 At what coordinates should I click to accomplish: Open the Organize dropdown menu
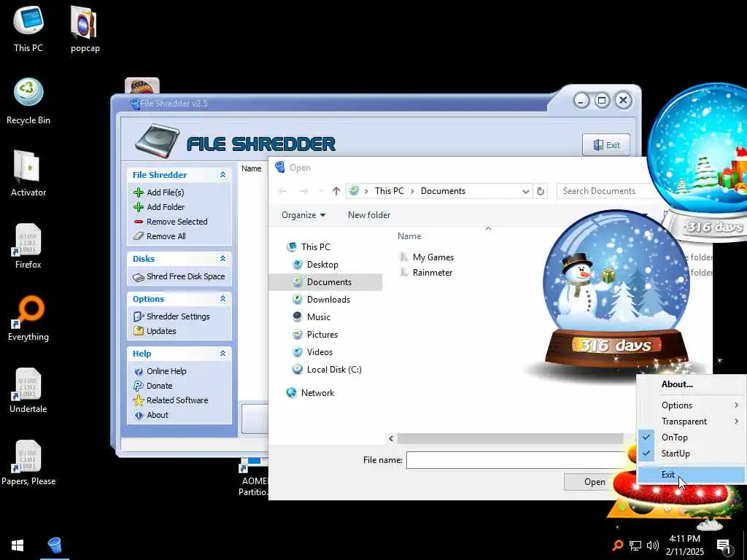coord(303,215)
